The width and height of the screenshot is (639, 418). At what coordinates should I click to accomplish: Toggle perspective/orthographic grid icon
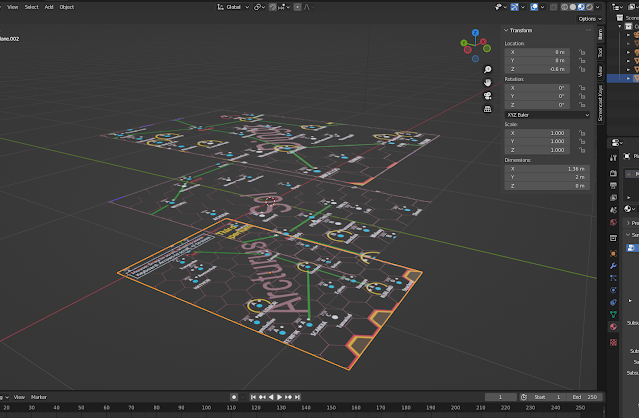coord(487,109)
